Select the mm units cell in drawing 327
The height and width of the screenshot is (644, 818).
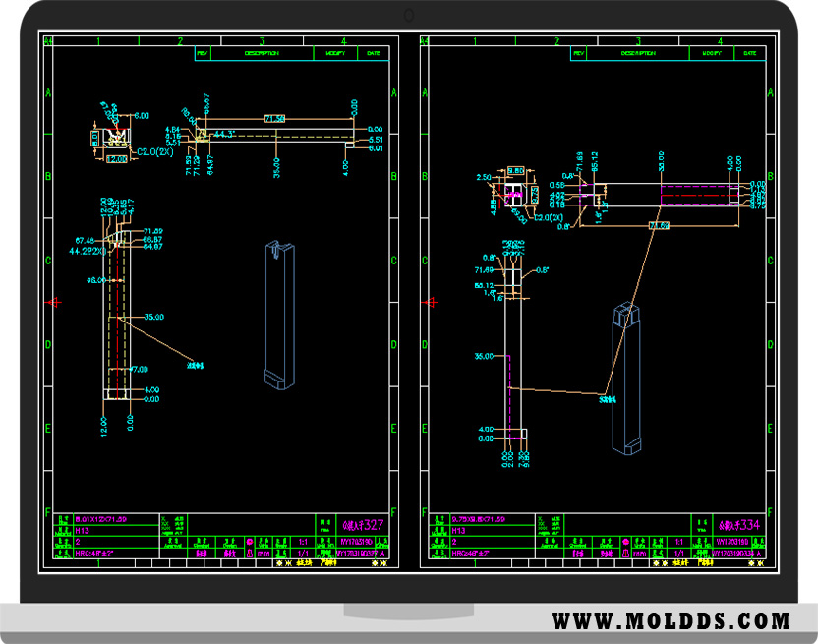[x=263, y=554]
